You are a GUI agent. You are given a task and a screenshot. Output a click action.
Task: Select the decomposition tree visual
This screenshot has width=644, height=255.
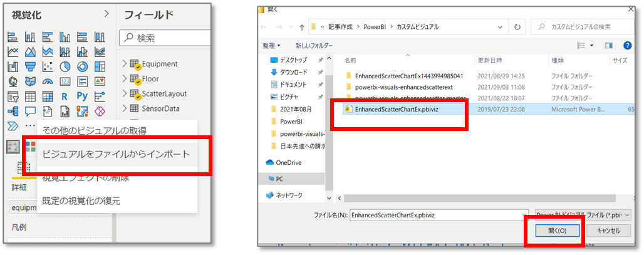tap(13, 111)
